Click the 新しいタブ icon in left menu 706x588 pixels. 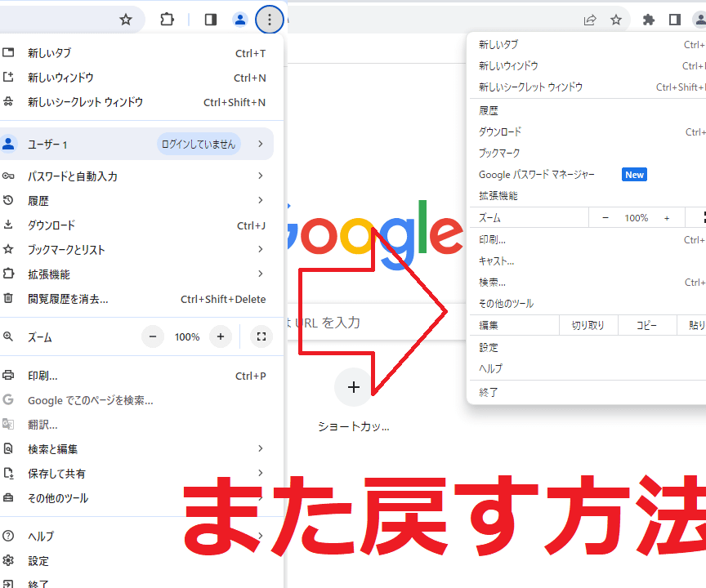point(8,52)
